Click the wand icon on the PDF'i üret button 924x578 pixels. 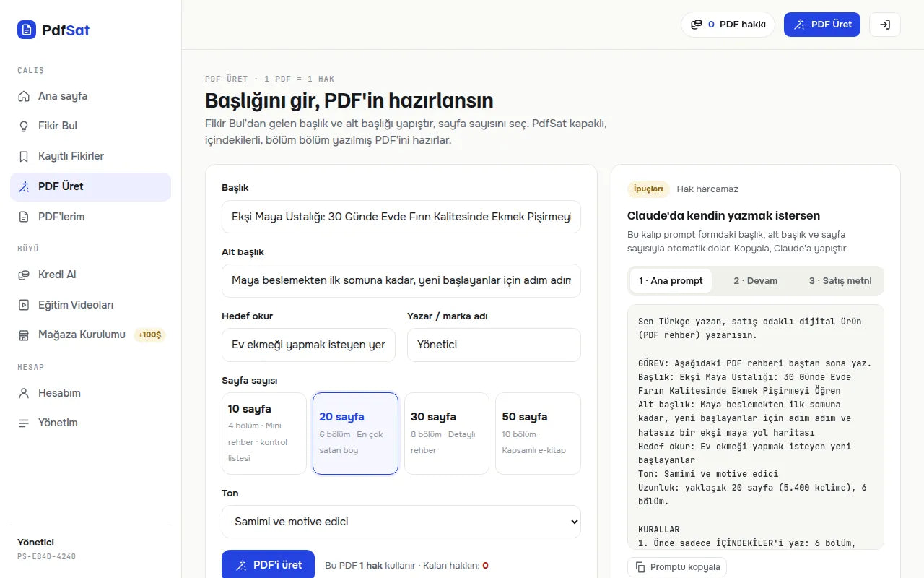(x=241, y=565)
